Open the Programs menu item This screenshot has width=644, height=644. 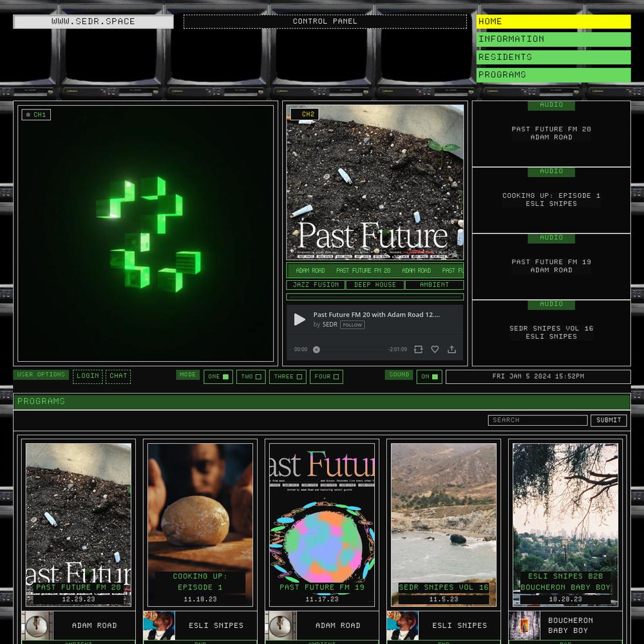[553, 75]
